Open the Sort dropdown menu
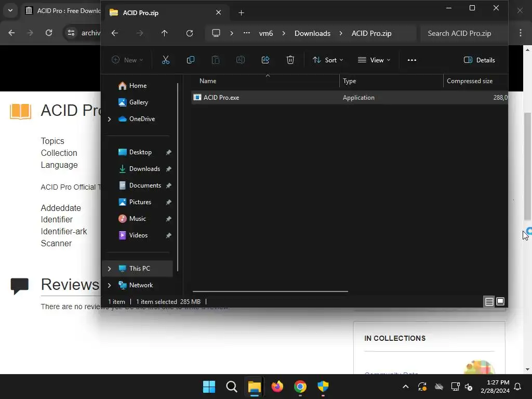532x399 pixels. coord(328,60)
